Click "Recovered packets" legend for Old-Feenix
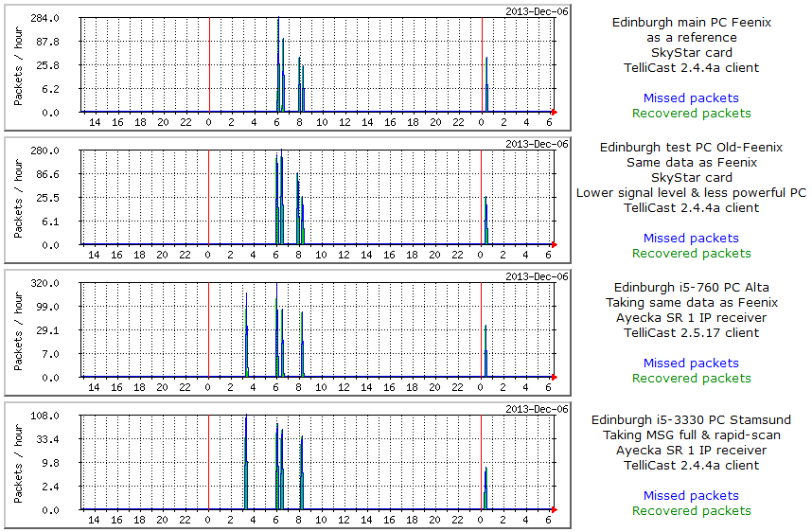This screenshot has height=532, width=812. 692,253
